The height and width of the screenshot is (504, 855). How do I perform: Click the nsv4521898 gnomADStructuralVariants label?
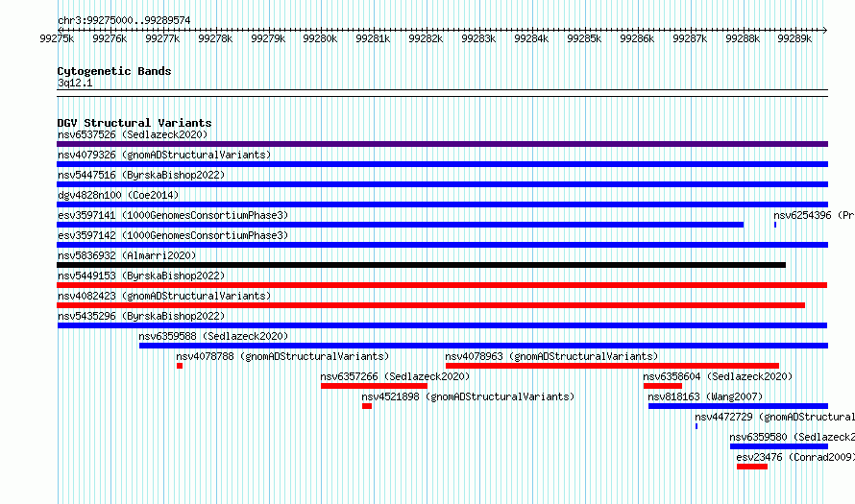(x=468, y=396)
